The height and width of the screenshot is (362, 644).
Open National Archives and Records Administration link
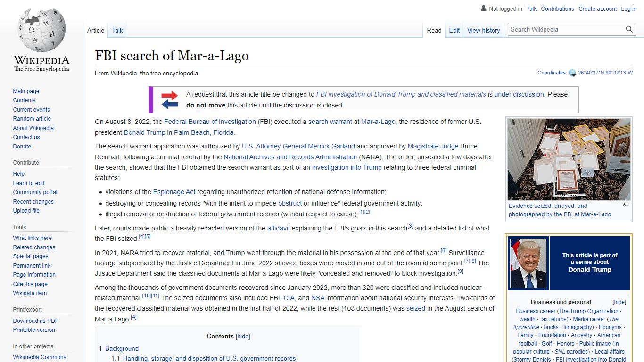pyautogui.click(x=290, y=157)
